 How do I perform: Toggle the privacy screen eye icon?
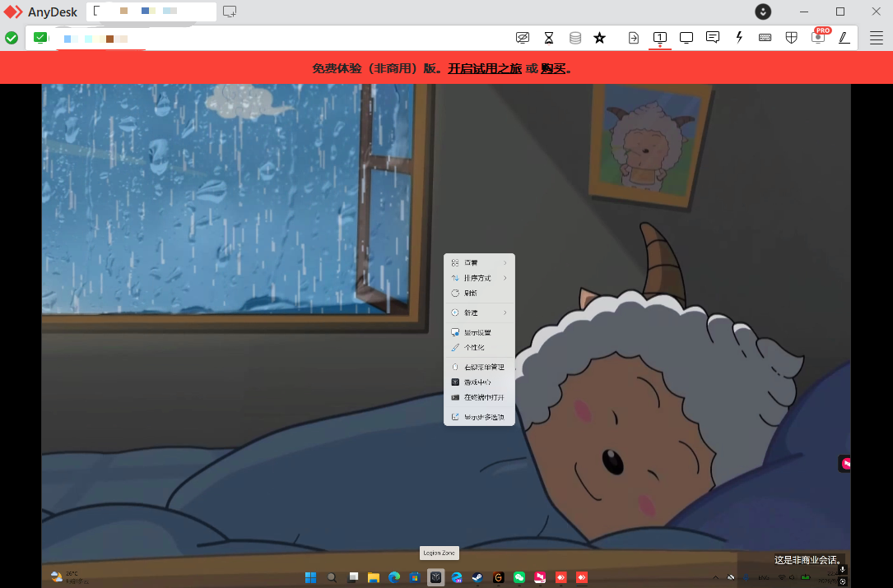(523, 38)
